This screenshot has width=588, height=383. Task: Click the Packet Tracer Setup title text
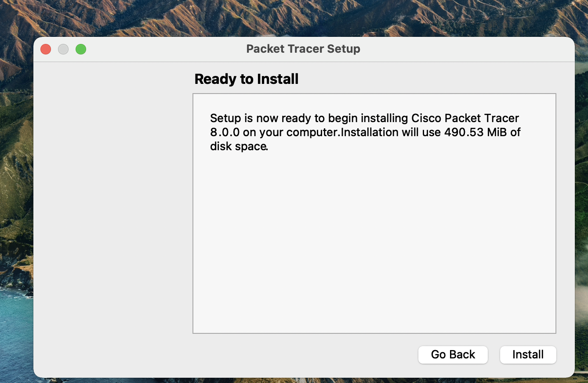[303, 49]
